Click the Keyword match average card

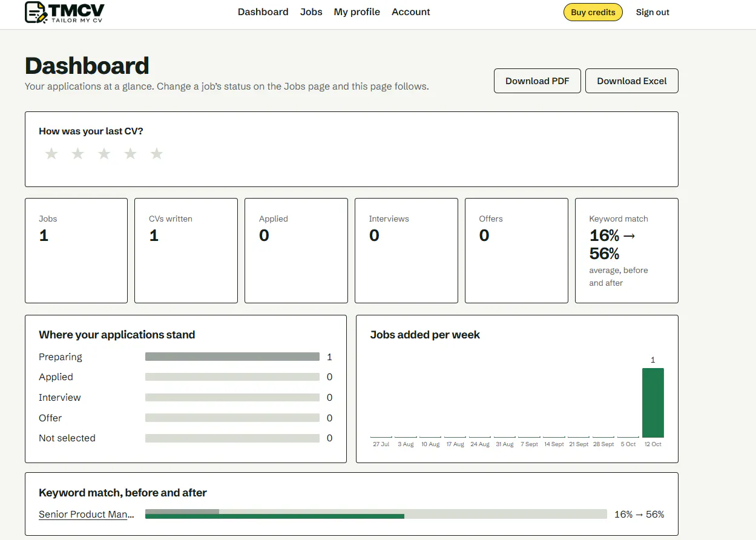[626, 251]
